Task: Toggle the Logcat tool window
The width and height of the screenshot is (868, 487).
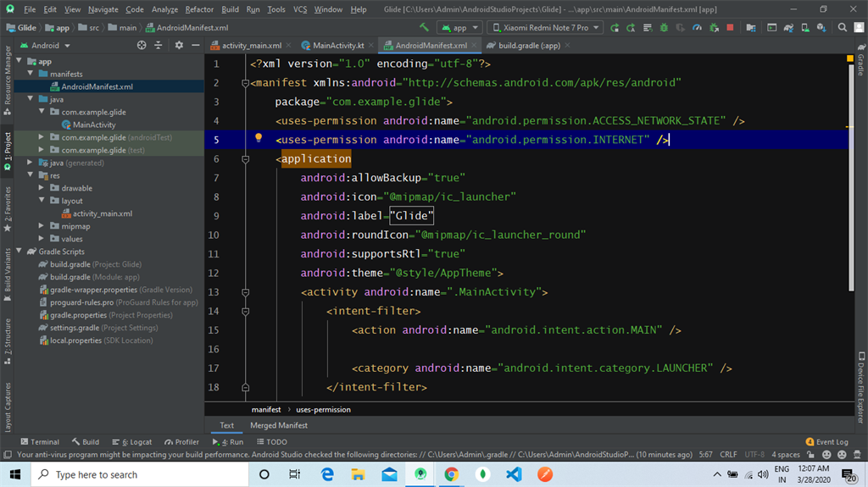Action: click(131, 441)
